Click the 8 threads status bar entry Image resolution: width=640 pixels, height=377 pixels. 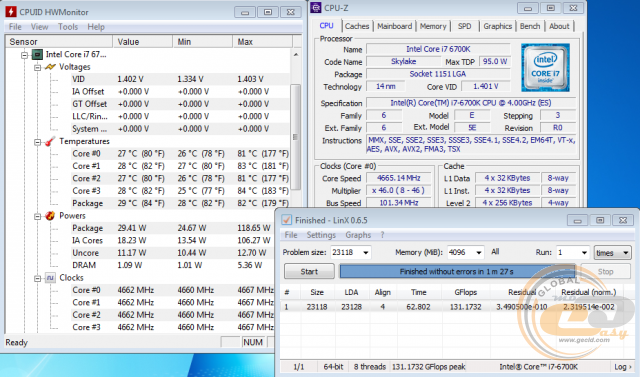[369, 367]
